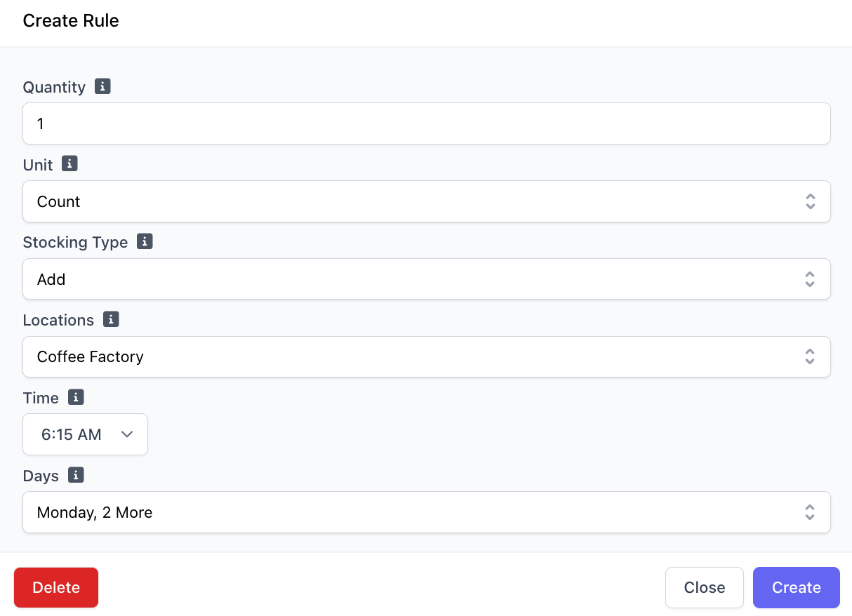Click the Locations selector arrows
Image resolution: width=852 pixels, height=616 pixels.
pyautogui.click(x=810, y=356)
